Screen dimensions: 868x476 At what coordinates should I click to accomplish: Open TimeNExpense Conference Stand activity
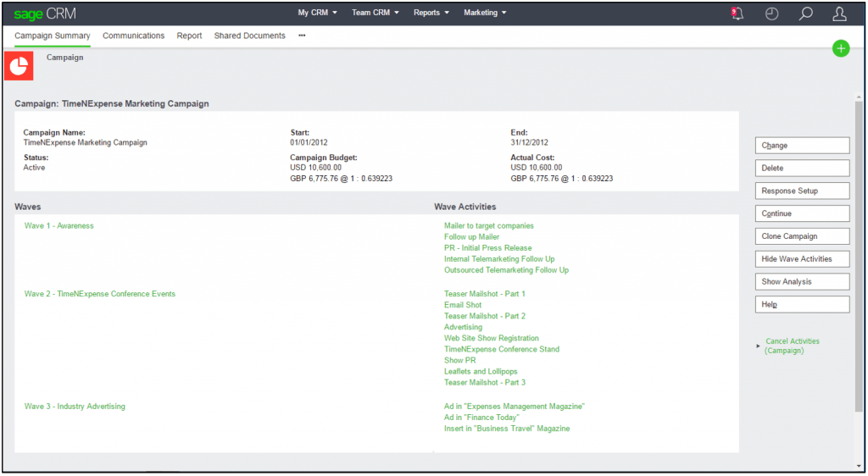(502, 349)
